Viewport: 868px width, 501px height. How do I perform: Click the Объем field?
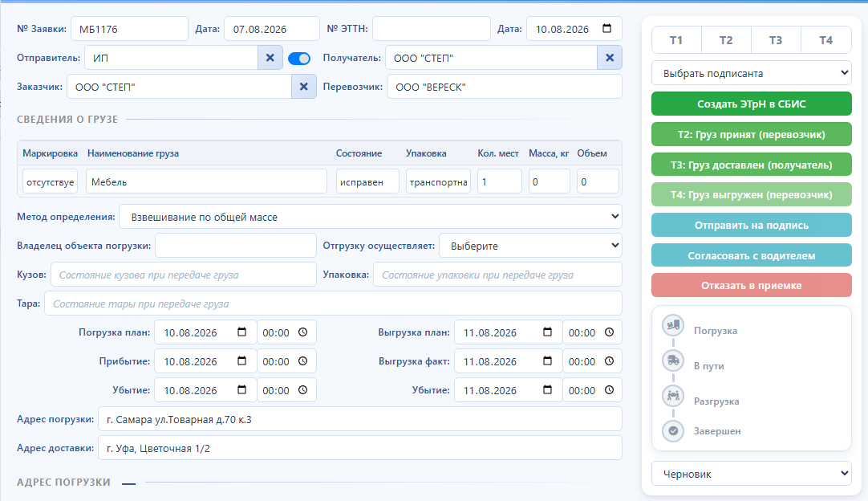pyautogui.click(x=598, y=181)
